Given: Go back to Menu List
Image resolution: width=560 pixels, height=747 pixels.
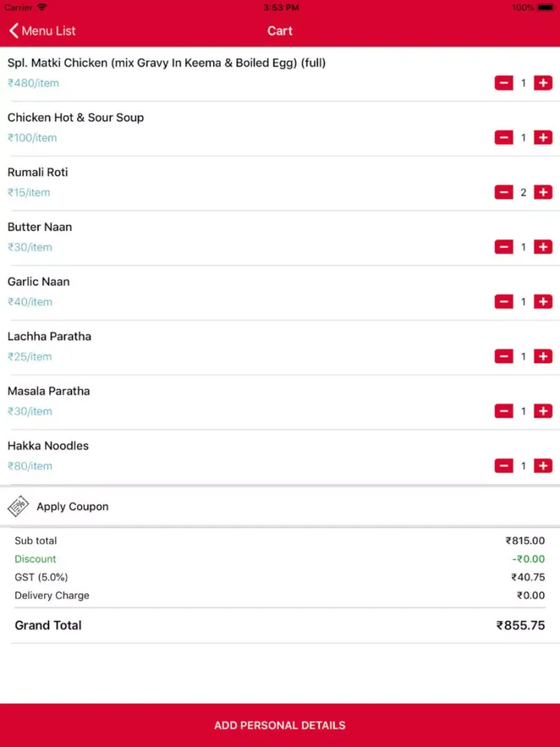Looking at the screenshot, I should click(42, 31).
